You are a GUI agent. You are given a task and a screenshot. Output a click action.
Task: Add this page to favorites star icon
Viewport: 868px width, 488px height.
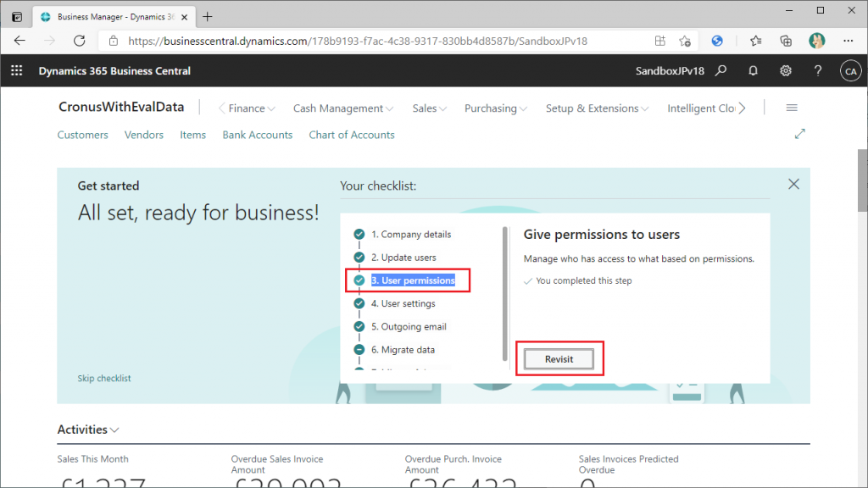pyautogui.click(x=685, y=41)
